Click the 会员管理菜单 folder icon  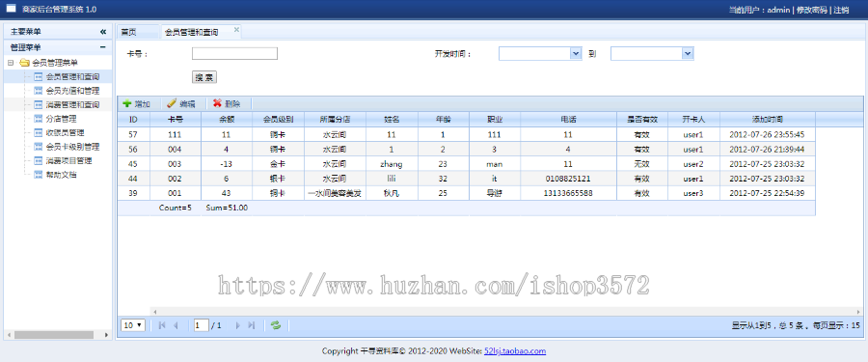pyautogui.click(x=24, y=63)
